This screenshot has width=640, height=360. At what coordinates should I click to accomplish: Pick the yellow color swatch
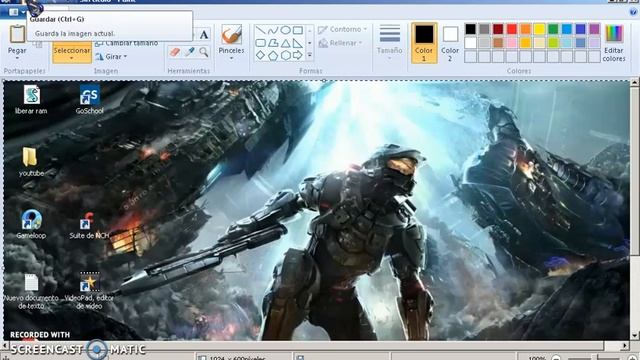[539, 29]
